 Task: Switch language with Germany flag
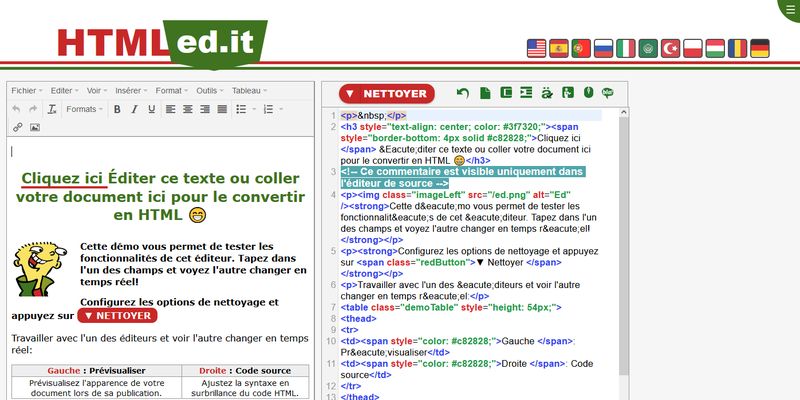tap(760, 48)
